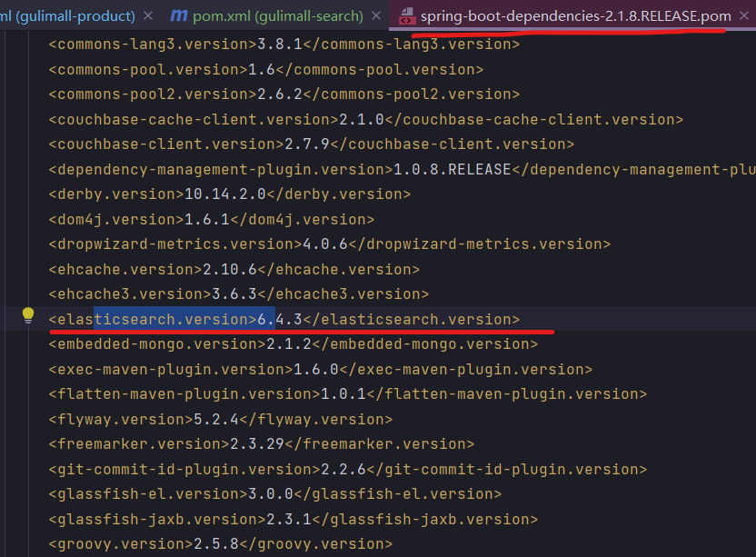The image size is (756, 557).
Task: Click the elasticsearch version value 6.4.3
Action: pyautogui.click(x=280, y=319)
